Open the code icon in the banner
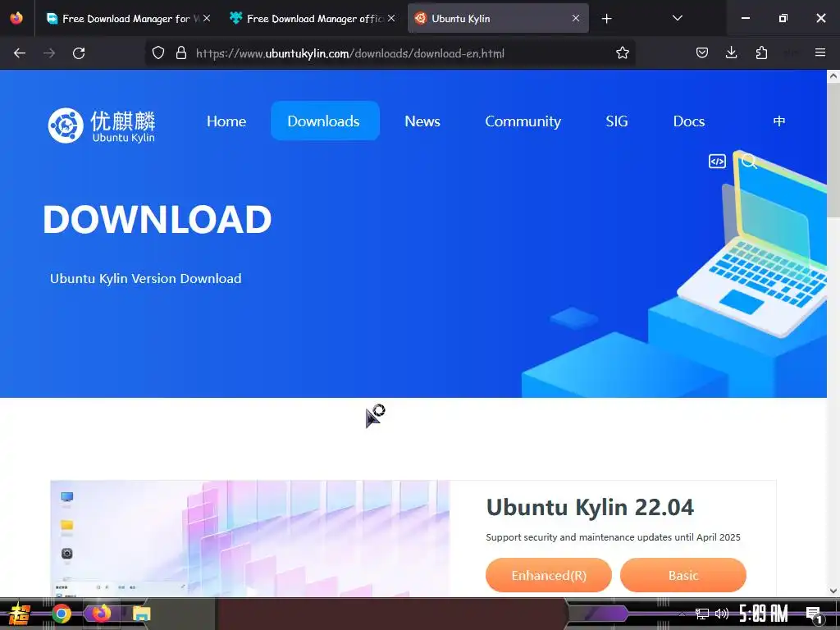Viewport: 840px width, 630px height. (717, 162)
